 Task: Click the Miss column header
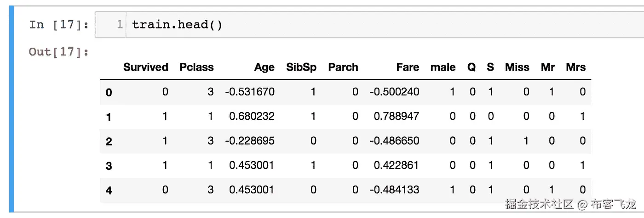tap(517, 67)
